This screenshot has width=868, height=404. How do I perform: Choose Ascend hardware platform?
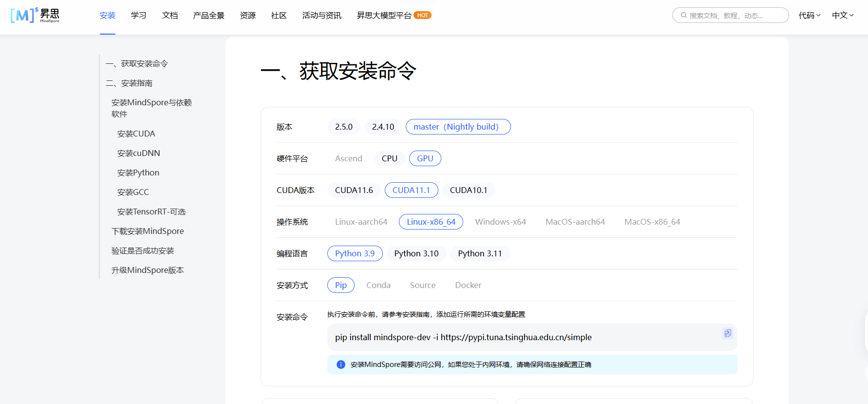pyautogui.click(x=349, y=158)
